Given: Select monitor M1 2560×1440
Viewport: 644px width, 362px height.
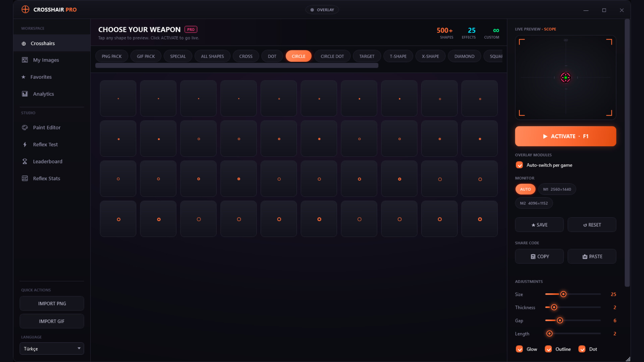Looking at the screenshot, I should [x=557, y=189].
